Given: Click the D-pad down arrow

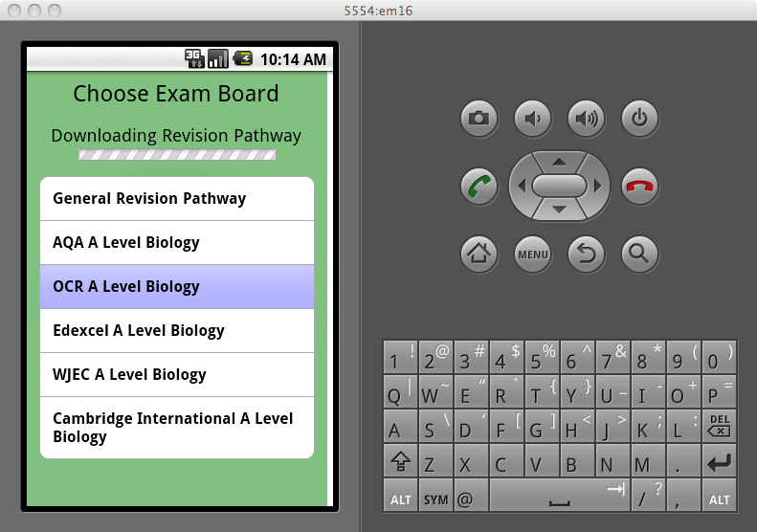Looking at the screenshot, I should click(x=559, y=210).
